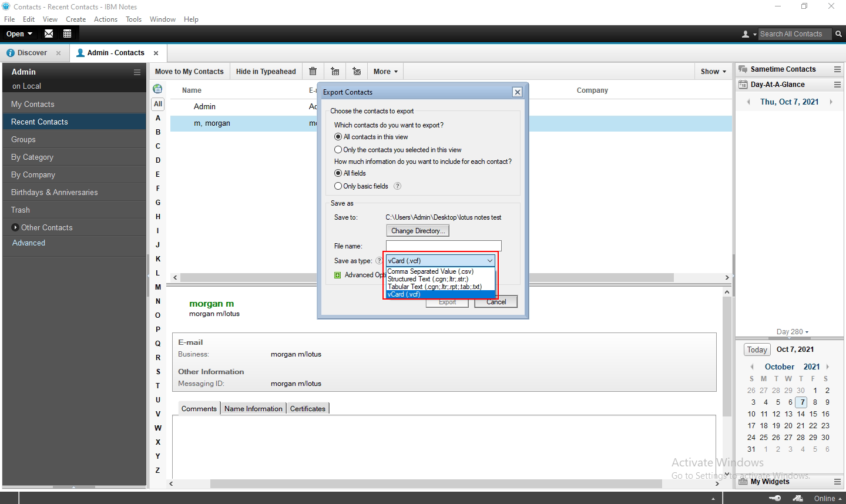Click the person icon beside Search All Contacts
Image resolution: width=846 pixels, height=504 pixels.
point(746,34)
